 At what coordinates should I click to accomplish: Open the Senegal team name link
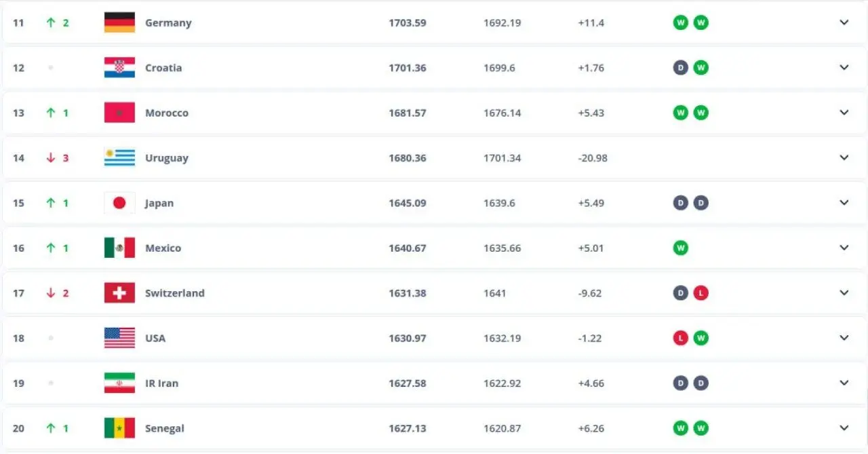click(x=165, y=429)
